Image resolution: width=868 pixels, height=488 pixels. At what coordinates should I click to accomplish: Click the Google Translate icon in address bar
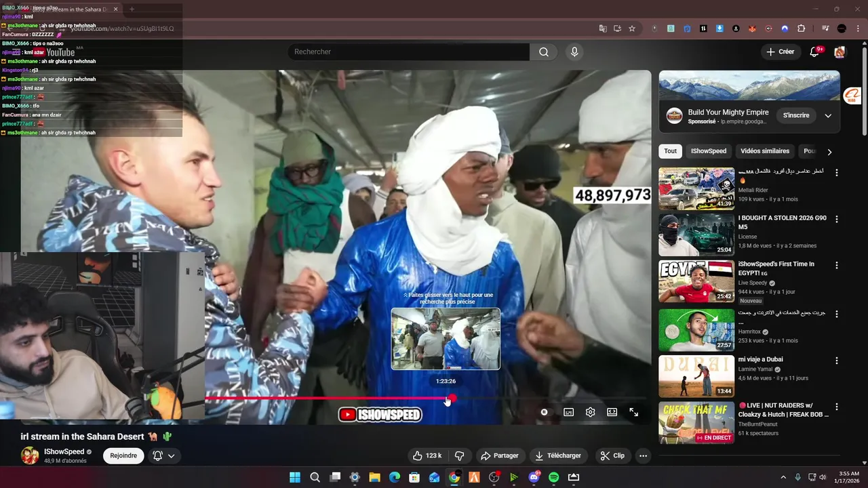click(603, 28)
